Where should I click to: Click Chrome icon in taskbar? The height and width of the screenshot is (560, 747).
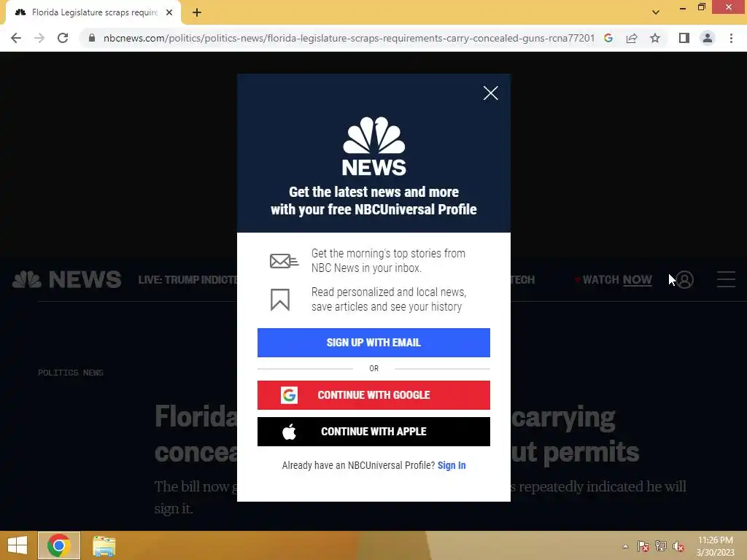coord(59,545)
